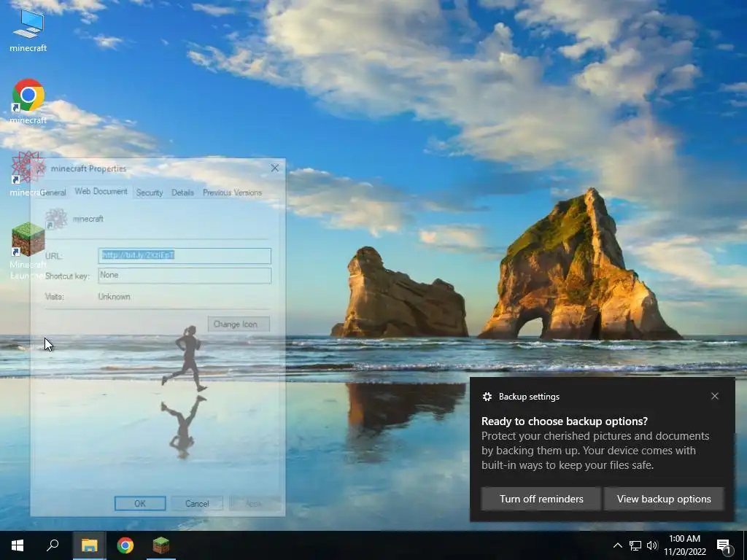The width and height of the screenshot is (747, 560).
Task: Open the Action Center notifications icon
Action: [x=724, y=545]
